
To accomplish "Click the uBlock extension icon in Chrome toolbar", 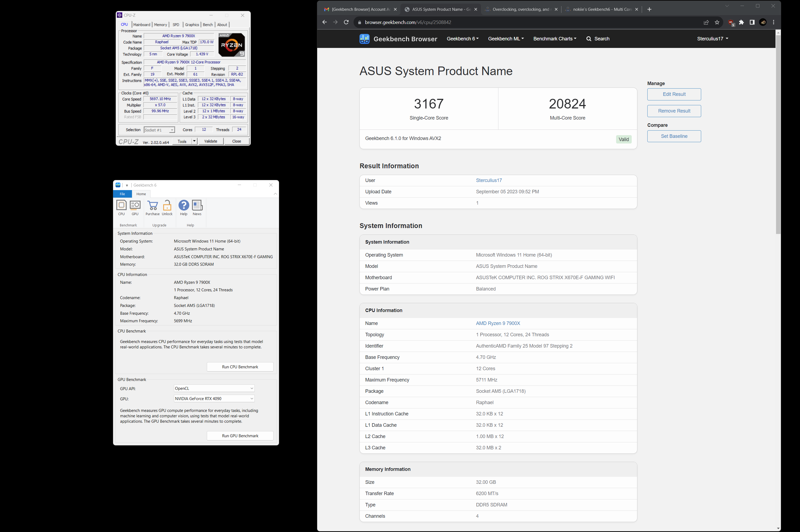I will [x=731, y=23].
